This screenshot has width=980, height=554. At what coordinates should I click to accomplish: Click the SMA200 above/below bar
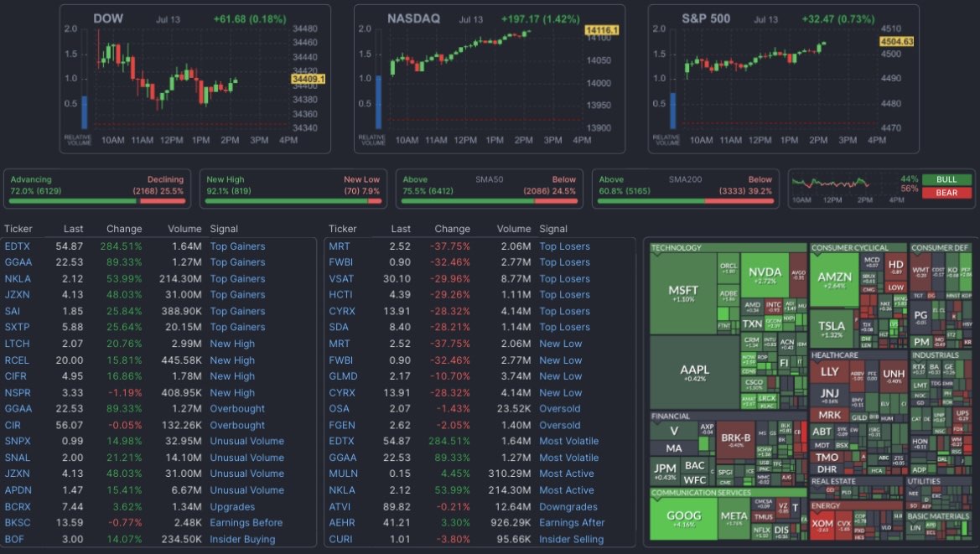pyautogui.click(x=686, y=201)
